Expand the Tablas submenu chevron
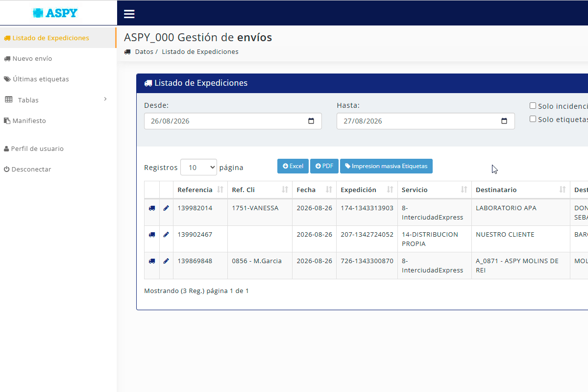588x392 pixels. click(105, 99)
